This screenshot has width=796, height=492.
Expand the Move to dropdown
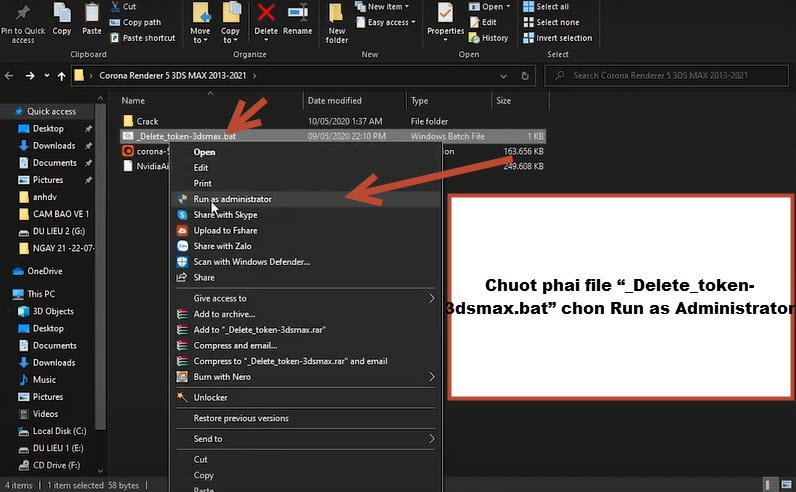[200, 22]
